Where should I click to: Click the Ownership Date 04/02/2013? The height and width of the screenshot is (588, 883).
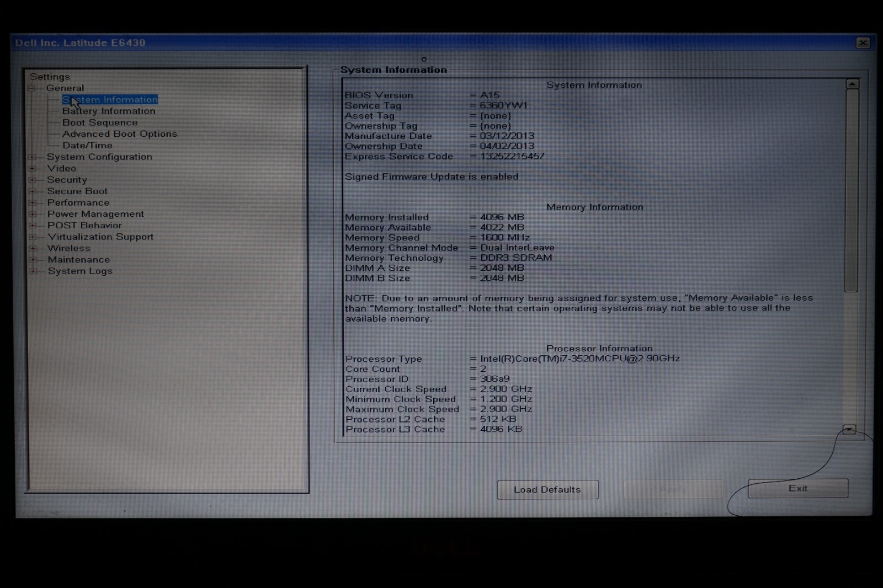(x=507, y=146)
